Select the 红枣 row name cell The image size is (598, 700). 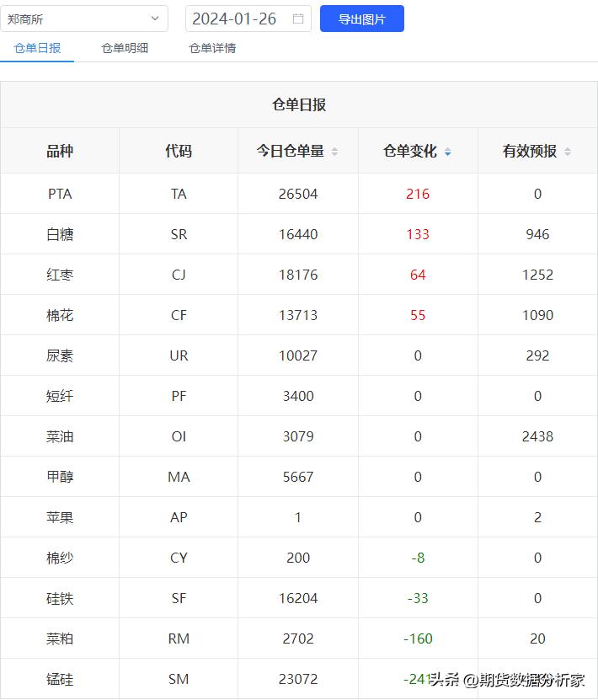(60, 275)
